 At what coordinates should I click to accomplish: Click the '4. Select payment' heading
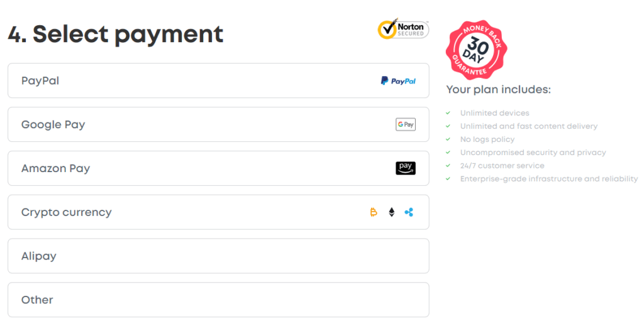point(116,34)
